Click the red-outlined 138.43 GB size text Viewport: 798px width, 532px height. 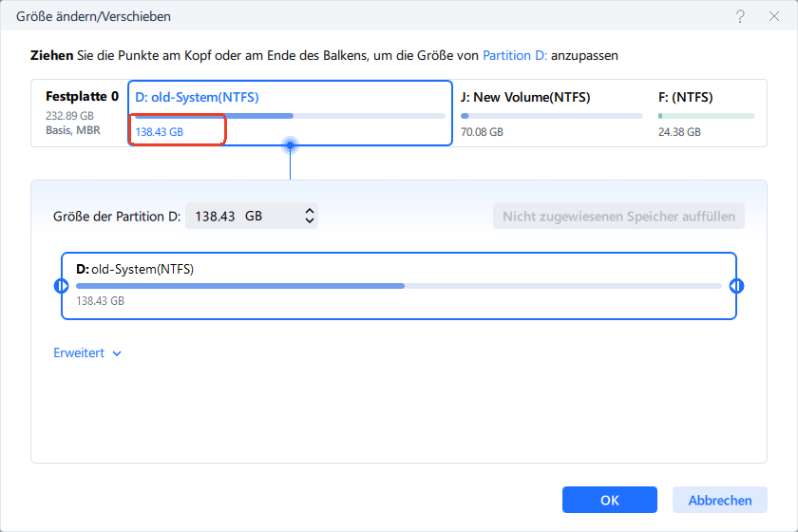click(160, 132)
